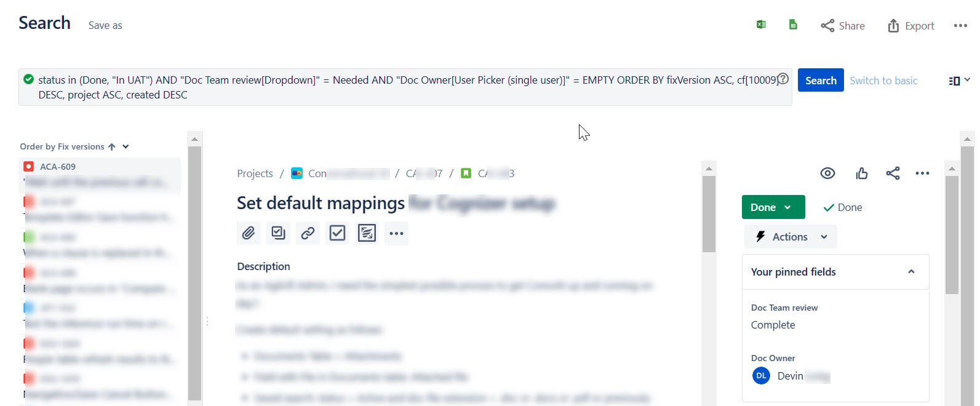
Task: Open in Google Sheets icon
Action: (793, 25)
